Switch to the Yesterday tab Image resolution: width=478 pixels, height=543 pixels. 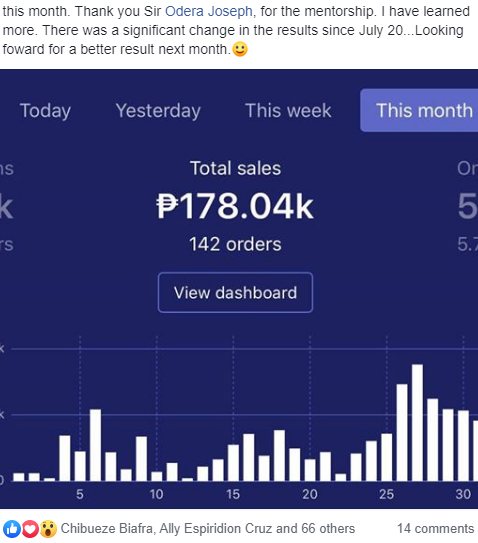[158, 110]
